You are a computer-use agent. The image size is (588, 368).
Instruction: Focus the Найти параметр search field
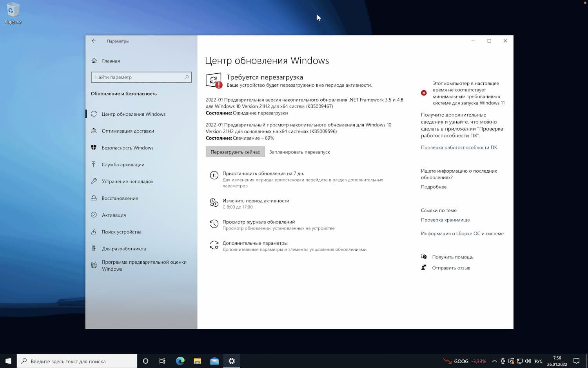[x=141, y=77]
